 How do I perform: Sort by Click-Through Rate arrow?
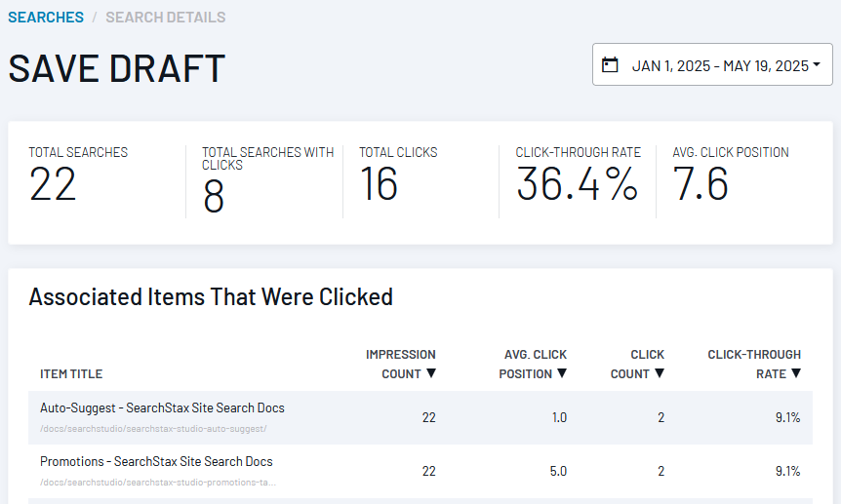point(796,373)
